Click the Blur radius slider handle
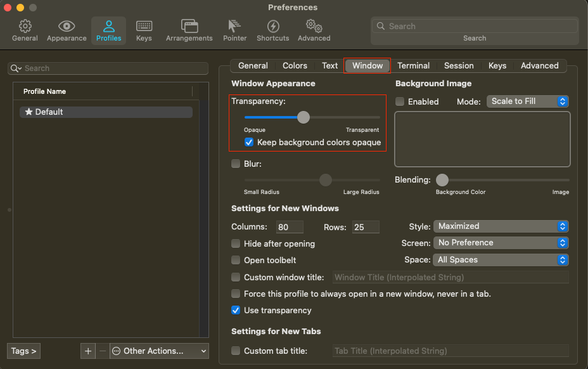The height and width of the screenshot is (369, 588). [x=326, y=180]
